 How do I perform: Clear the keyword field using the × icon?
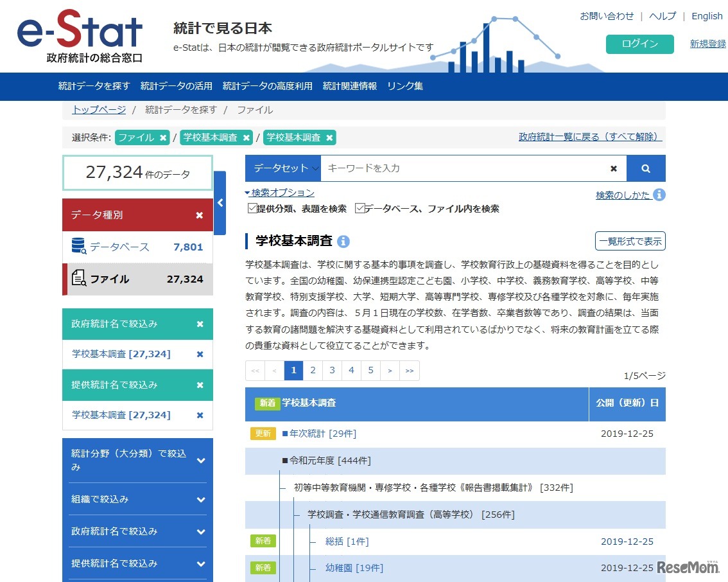614,168
